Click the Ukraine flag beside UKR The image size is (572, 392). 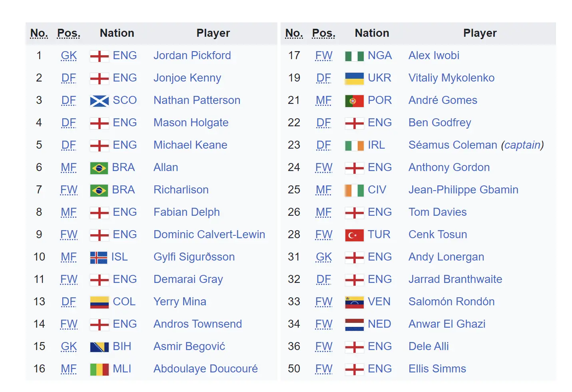point(354,78)
